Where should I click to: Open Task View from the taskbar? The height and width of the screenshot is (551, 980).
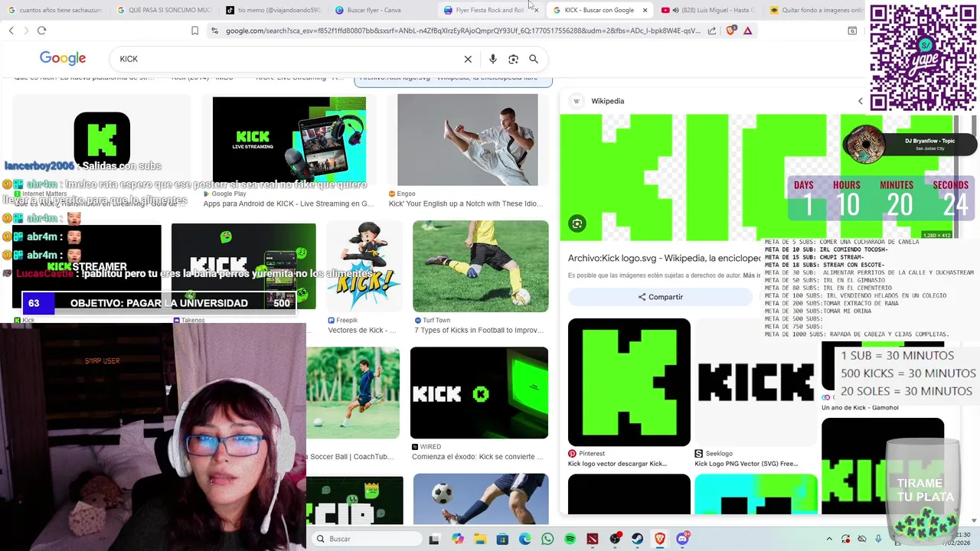pos(434,539)
